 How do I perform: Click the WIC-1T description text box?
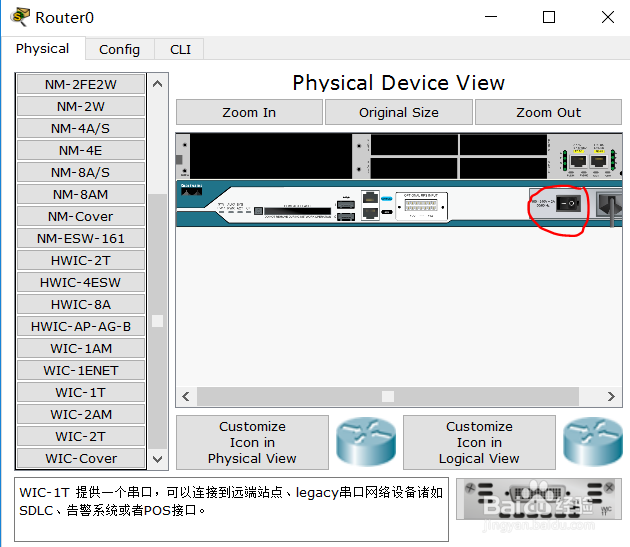pyautogui.click(x=231, y=510)
